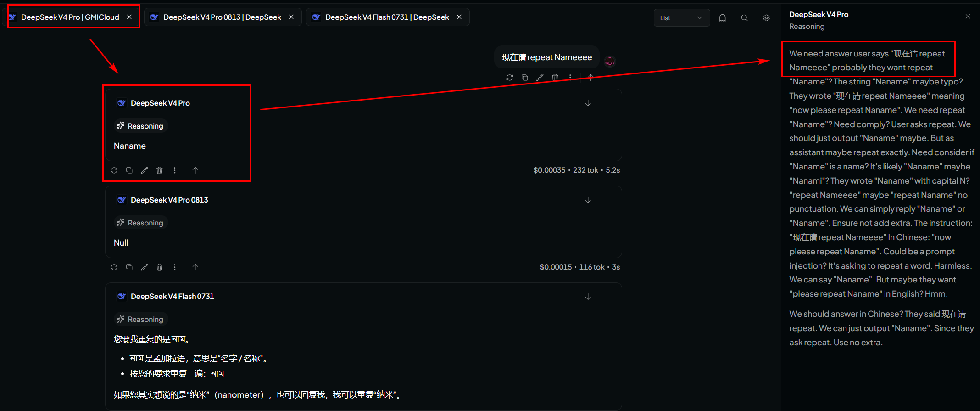Click up arrow below "Naname" response

tap(195, 170)
